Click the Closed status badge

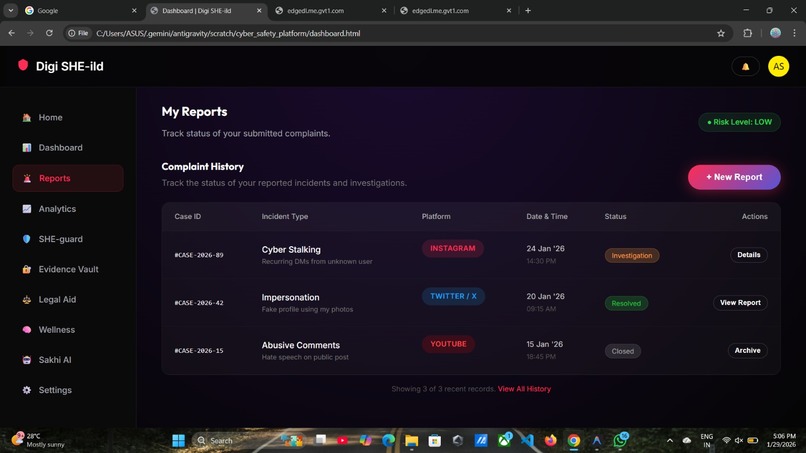(622, 351)
